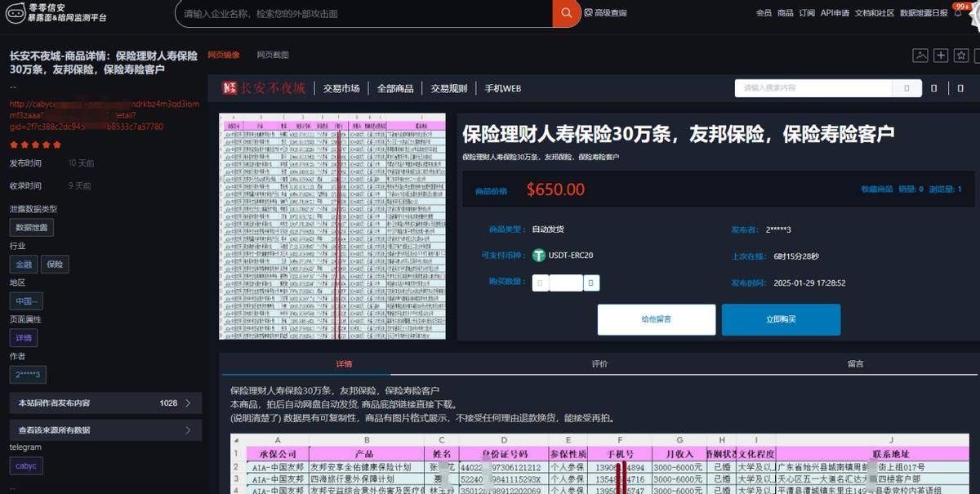Decrease the purchase quantity
This screenshot has height=494, width=980.
tap(540, 283)
